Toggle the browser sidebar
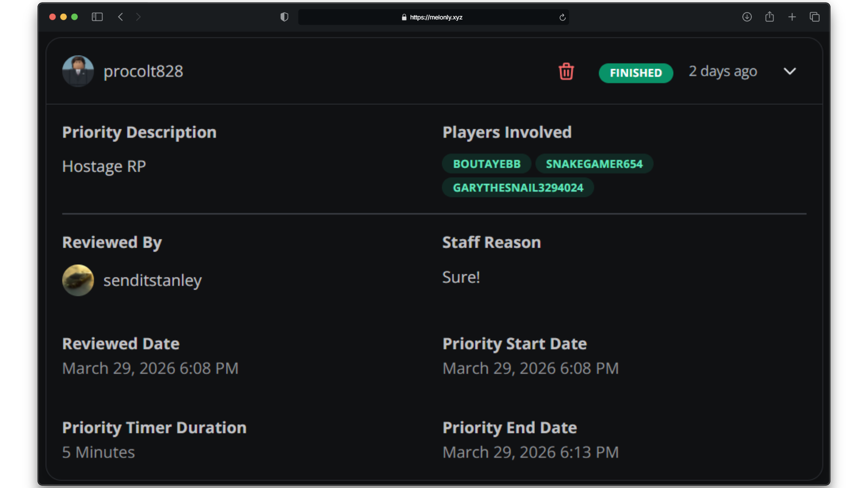868x488 pixels. 97,17
